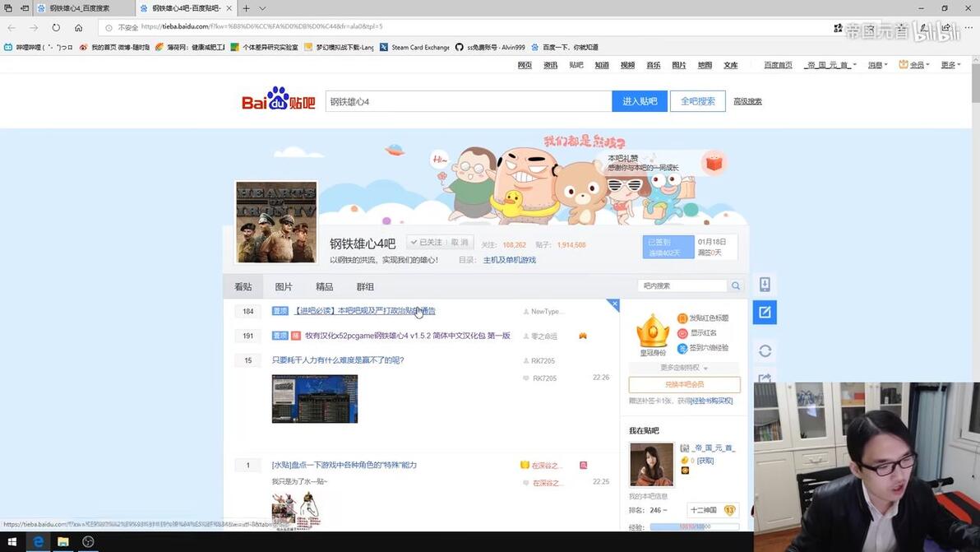
Task: Click the 签到六倍经验 privilege icon
Action: [682, 348]
